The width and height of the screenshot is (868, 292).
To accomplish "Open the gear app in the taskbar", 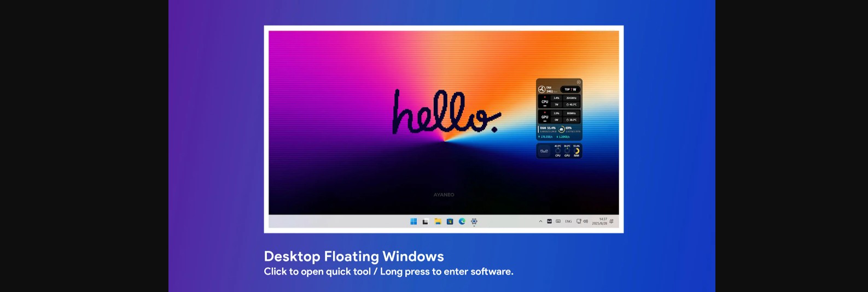I will click(474, 221).
